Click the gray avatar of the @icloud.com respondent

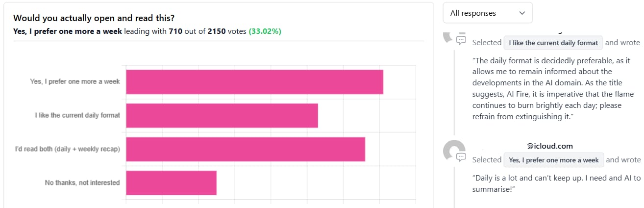pyautogui.click(x=453, y=151)
